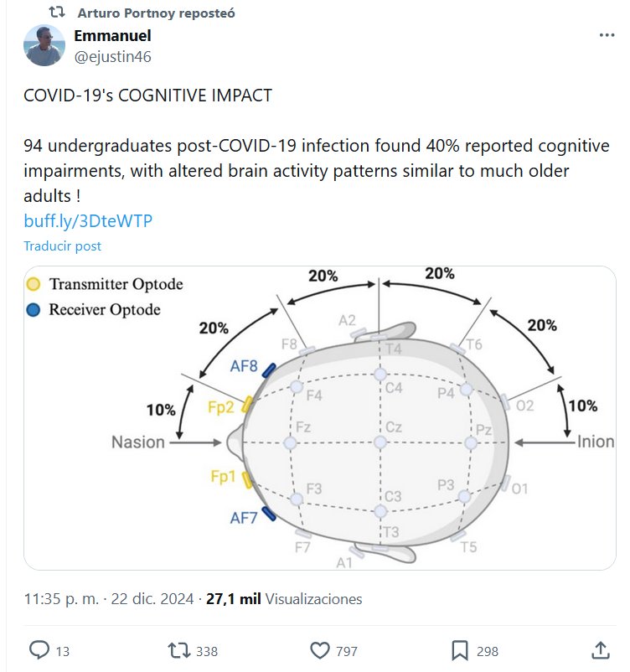Open the EEG optode diagram image
The image size is (630, 672).
point(320,418)
